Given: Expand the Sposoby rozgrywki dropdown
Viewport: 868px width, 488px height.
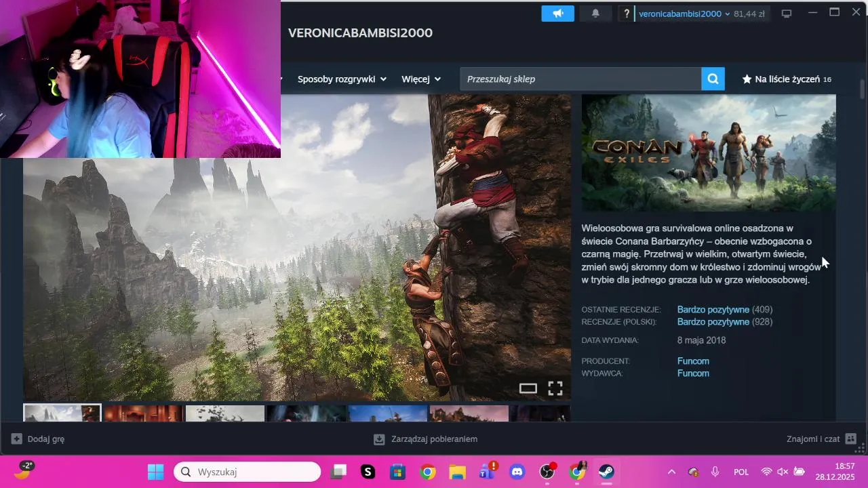Looking at the screenshot, I should (342, 79).
